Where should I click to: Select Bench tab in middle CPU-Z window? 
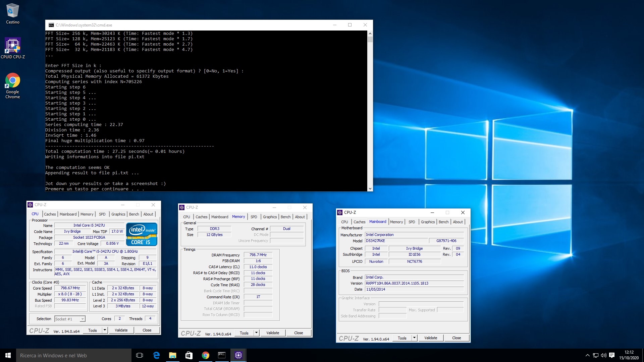(x=286, y=217)
